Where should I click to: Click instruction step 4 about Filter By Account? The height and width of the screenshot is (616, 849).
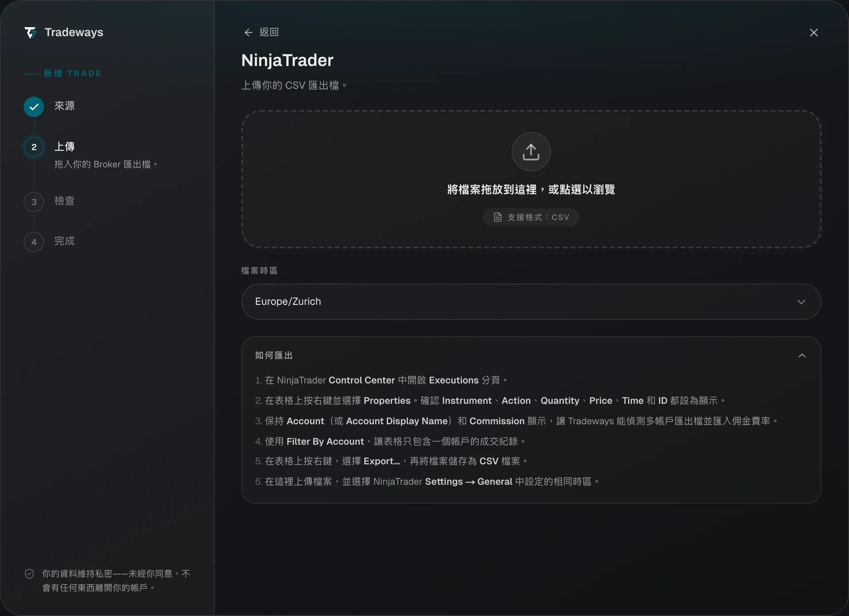(x=390, y=441)
